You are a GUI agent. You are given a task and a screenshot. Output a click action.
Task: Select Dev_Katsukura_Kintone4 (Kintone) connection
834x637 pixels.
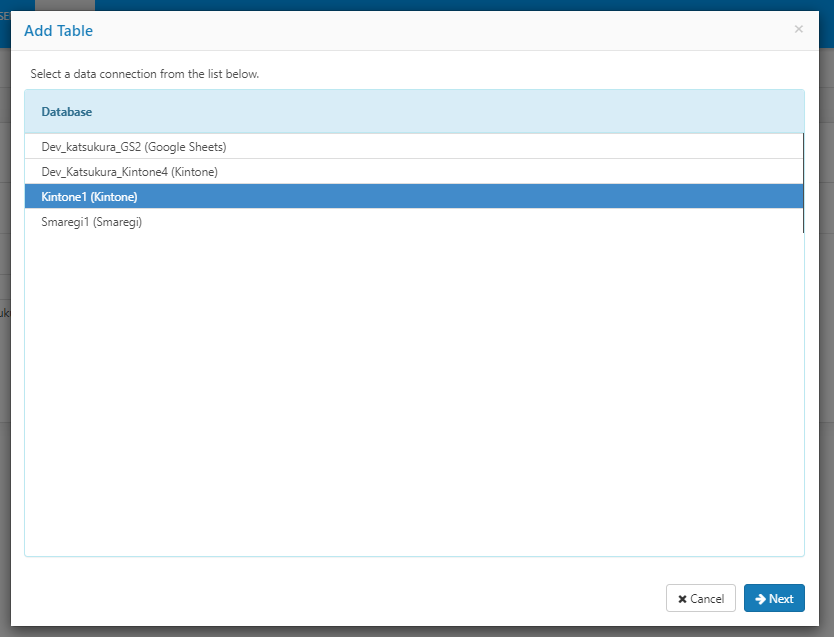414,171
